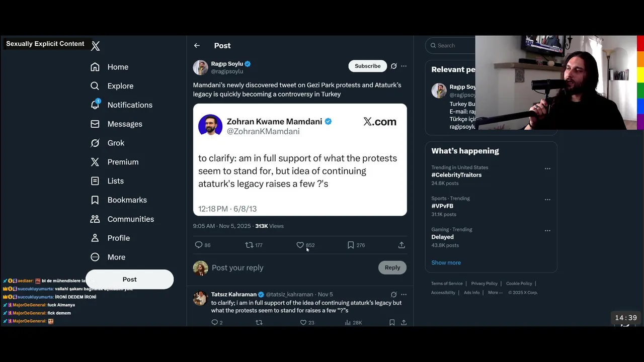The width and height of the screenshot is (644, 362).
Task: Repost the tweet using the 177 icon
Action: [x=249, y=245]
